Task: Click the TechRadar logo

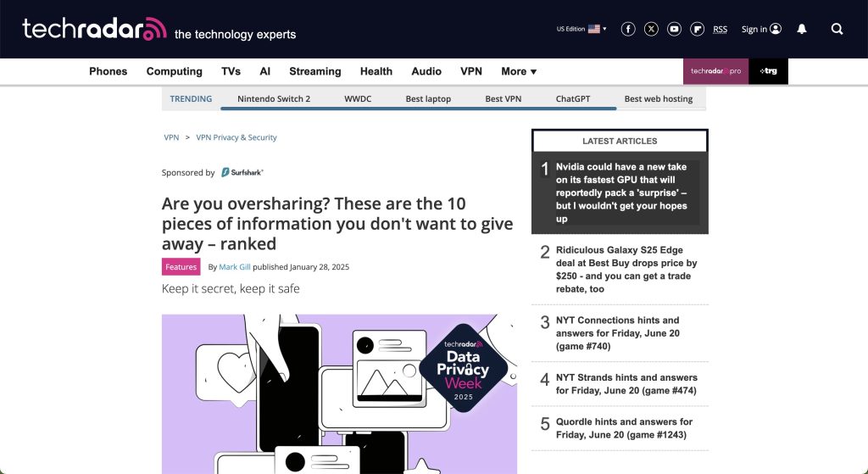Action: point(94,29)
